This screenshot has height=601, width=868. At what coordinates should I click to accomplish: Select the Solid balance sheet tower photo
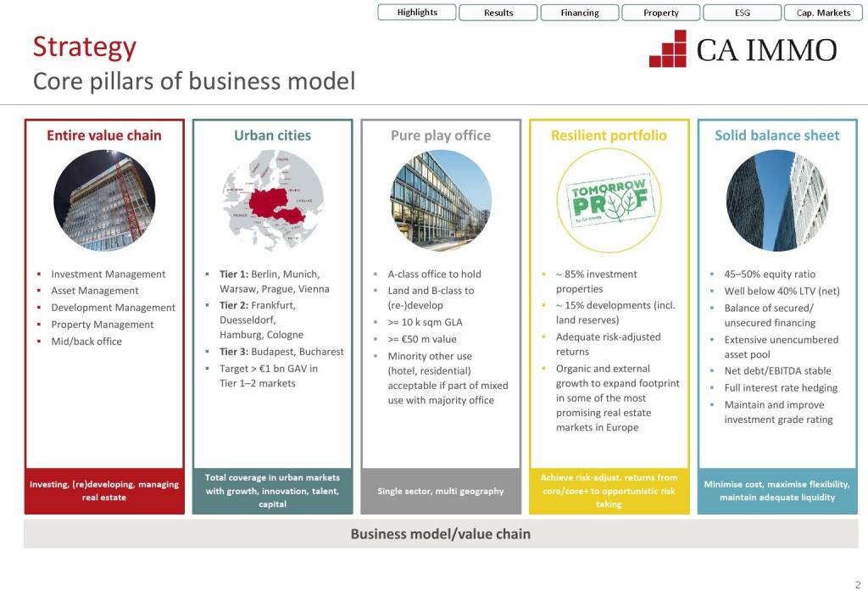(x=776, y=201)
